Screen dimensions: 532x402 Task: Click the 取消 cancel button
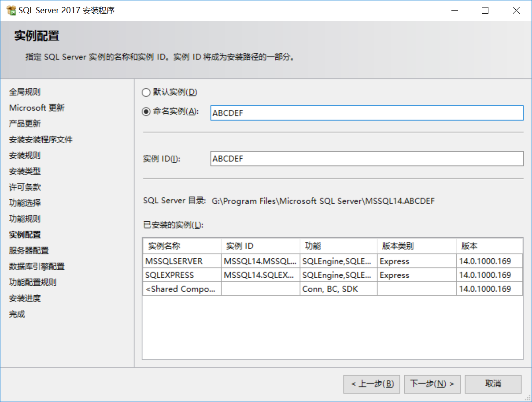493,384
